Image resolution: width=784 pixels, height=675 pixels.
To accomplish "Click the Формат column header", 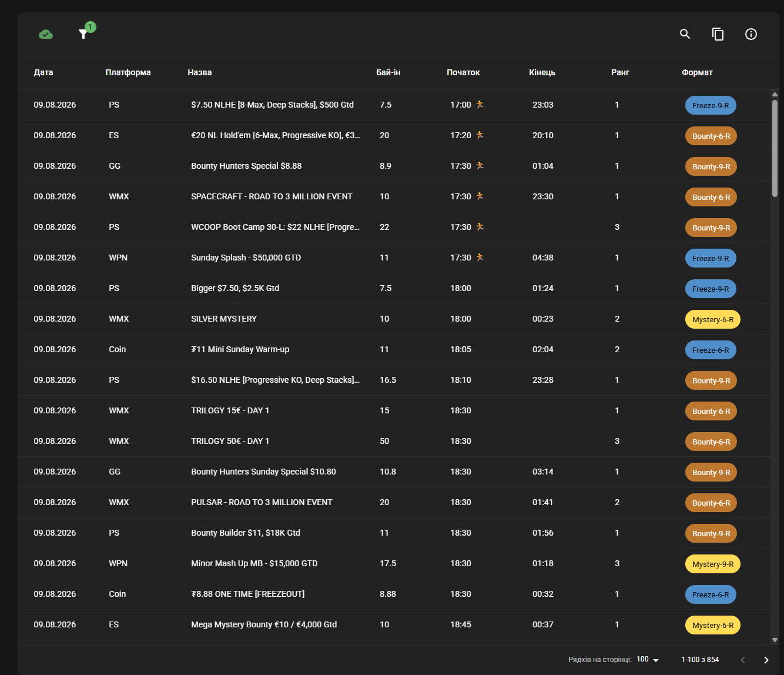I will coord(697,72).
